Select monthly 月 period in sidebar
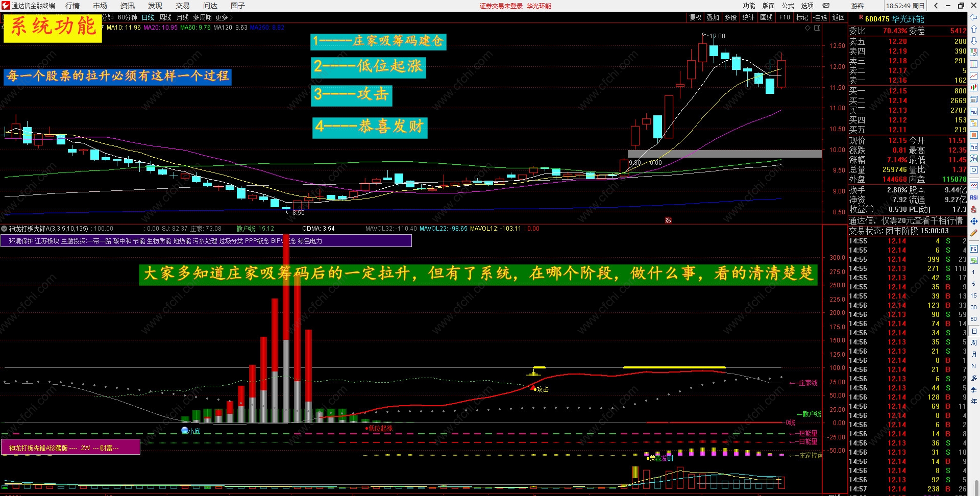 [x=973, y=355]
